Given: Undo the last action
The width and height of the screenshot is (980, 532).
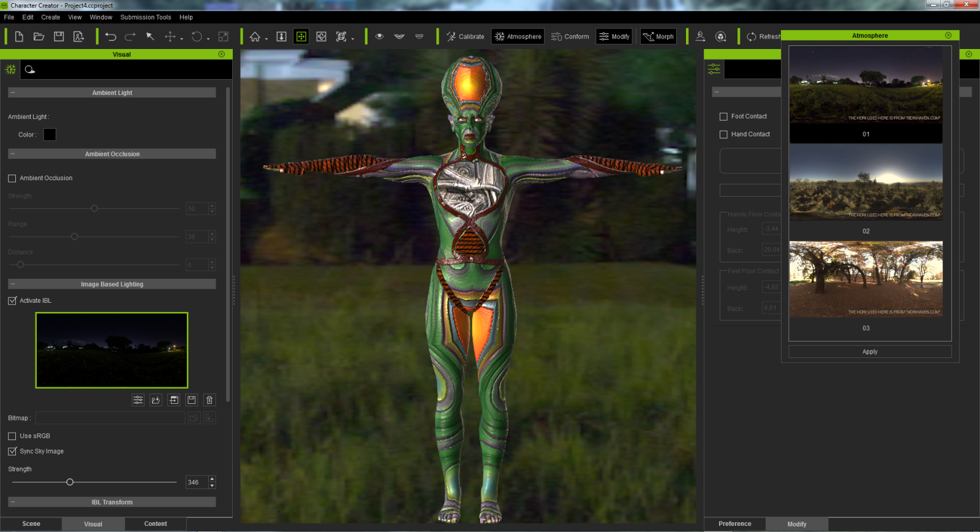Looking at the screenshot, I should (x=110, y=37).
